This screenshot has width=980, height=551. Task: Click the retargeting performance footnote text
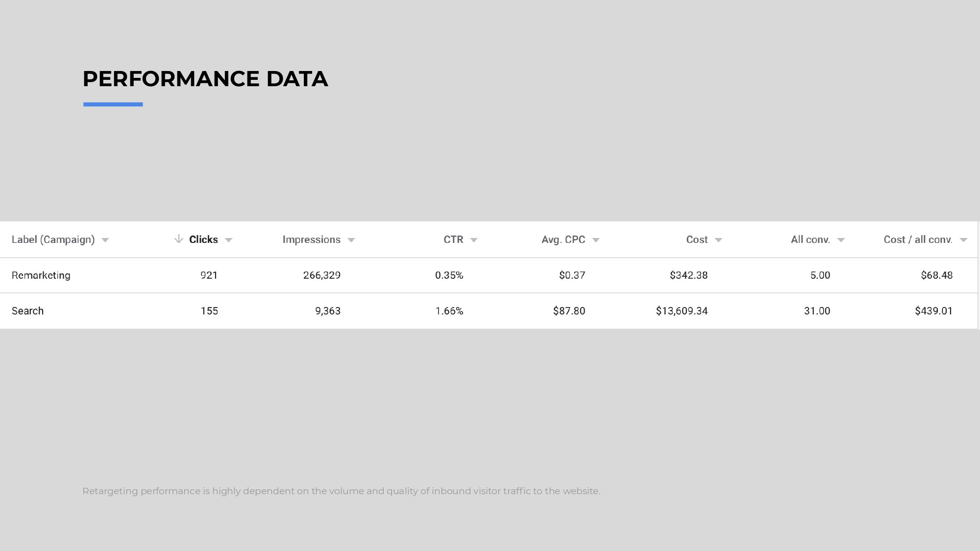341,491
